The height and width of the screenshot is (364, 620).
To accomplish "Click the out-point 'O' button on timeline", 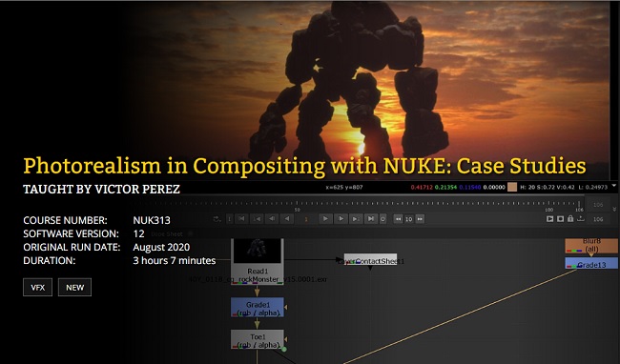I will pyautogui.click(x=382, y=219).
